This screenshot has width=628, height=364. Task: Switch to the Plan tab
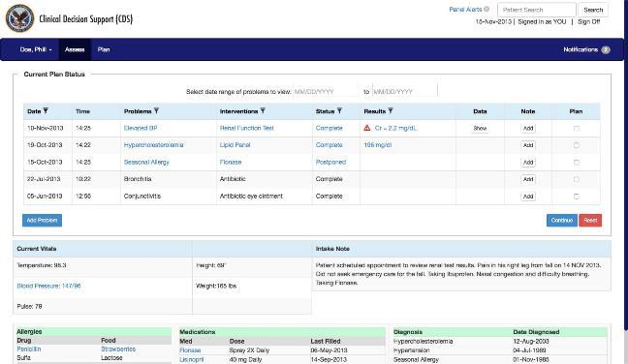pyautogui.click(x=104, y=49)
